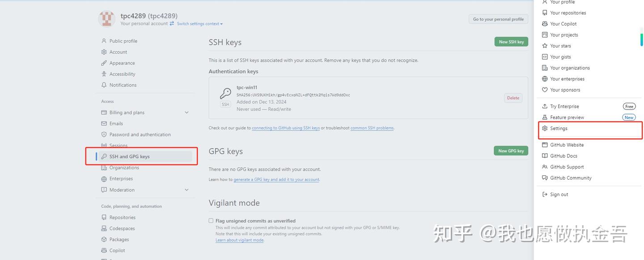Click the Your repositories icon in the menu

[x=544, y=13]
